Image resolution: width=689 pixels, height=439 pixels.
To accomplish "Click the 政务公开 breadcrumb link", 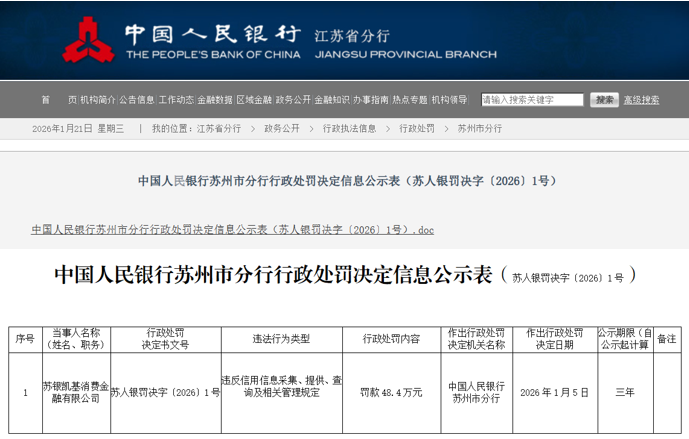I will click(x=282, y=129).
